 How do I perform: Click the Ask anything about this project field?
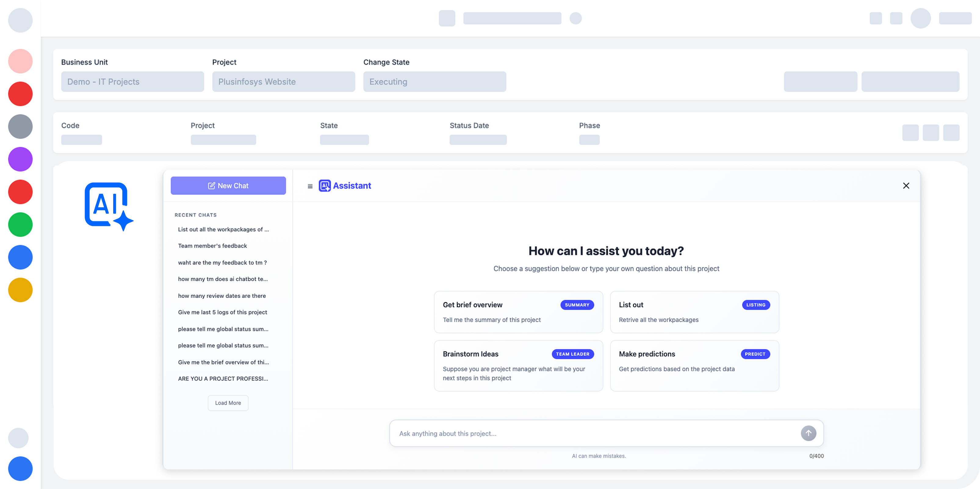593,433
